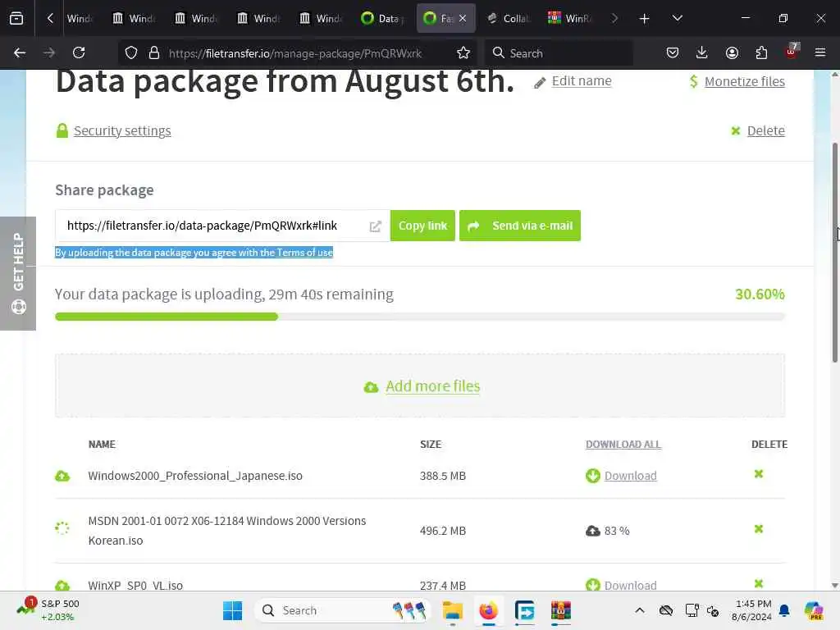
Task: Click 83 % upload status
Action: (x=617, y=531)
